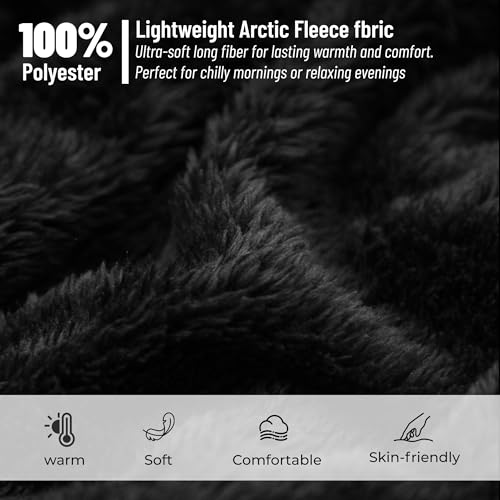Viewport: 500px width, 500px height.
Task: Click the word 'Arctic' in the headline
Action: tap(264, 30)
